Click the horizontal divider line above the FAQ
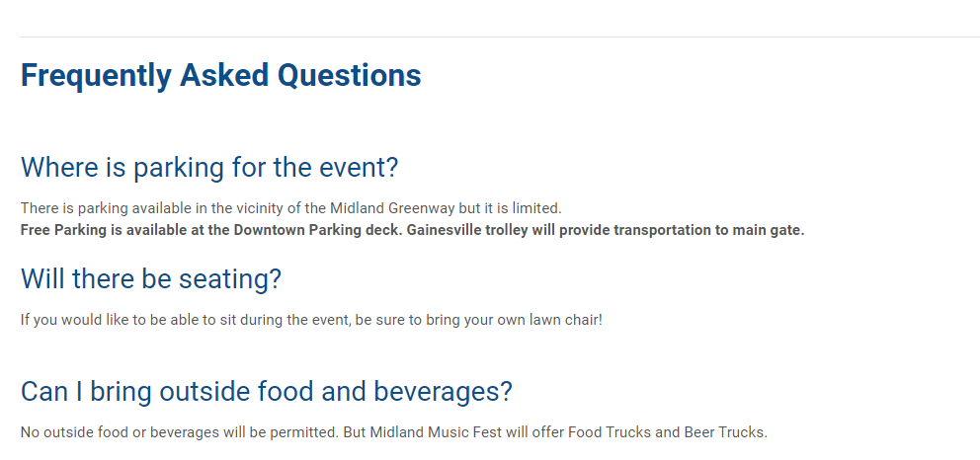Image resolution: width=980 pixels, height=460 pixels. tap(500, 37)
